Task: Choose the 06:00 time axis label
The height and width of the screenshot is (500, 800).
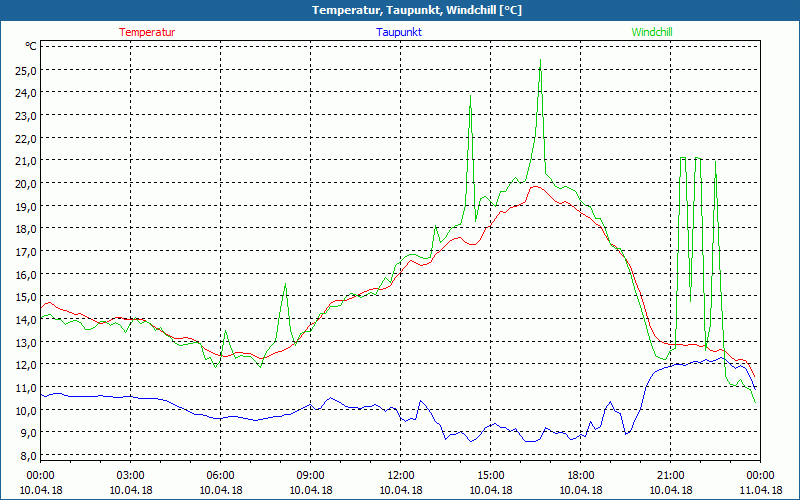Action: 220,475
